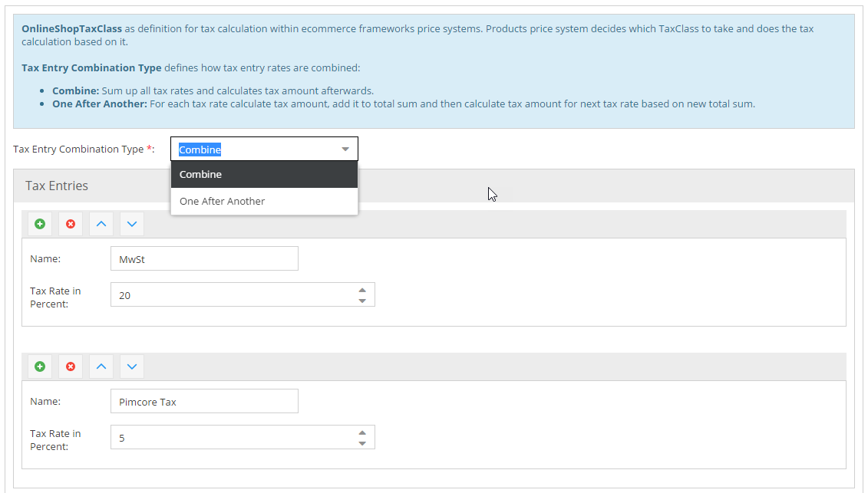Click the green add icon for Pimcore Tax
Viewport: 868px width, 493px height.
point(40,366)
